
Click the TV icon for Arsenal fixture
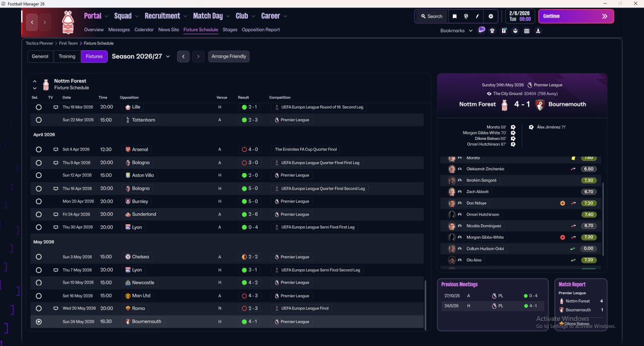tap(56, 149)
